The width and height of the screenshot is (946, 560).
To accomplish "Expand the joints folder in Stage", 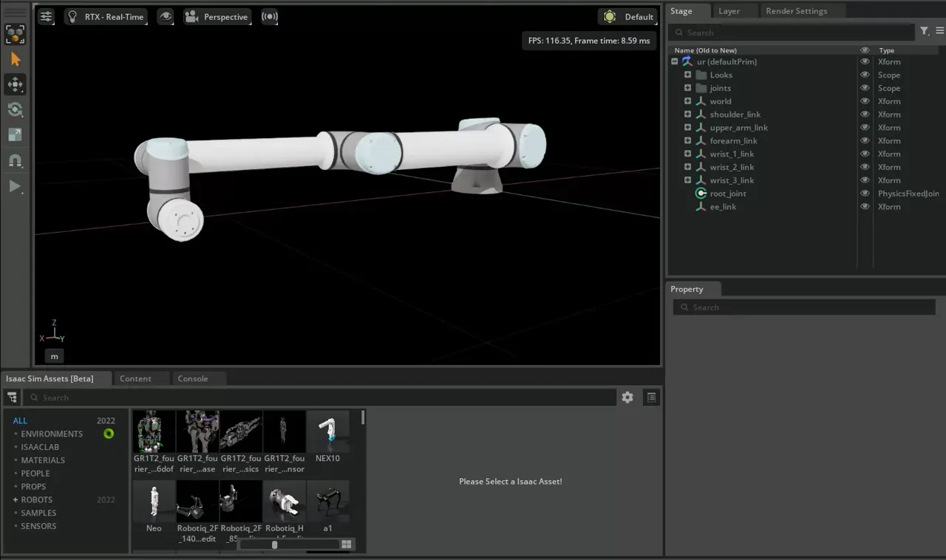I will [687, 88].
